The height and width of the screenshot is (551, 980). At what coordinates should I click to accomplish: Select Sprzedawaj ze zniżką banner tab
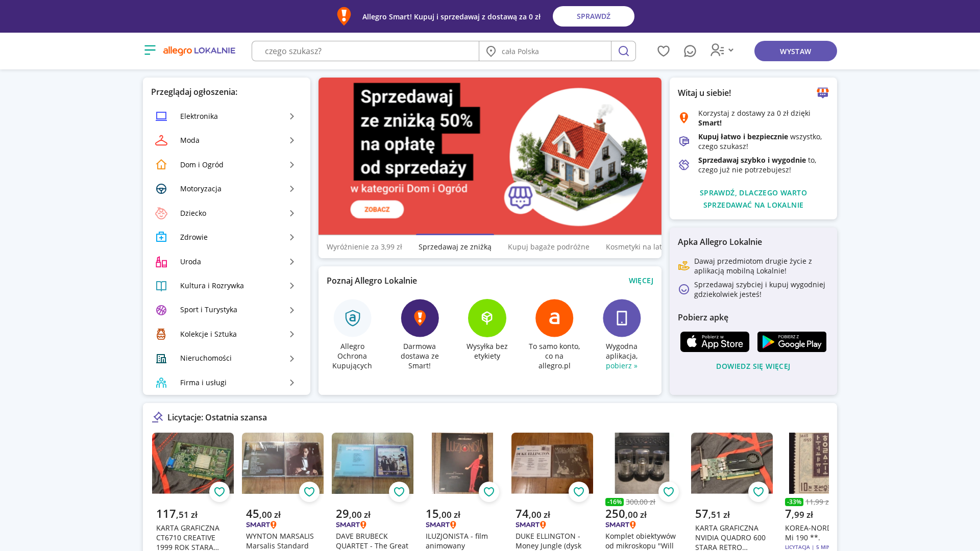pos(455,247)
